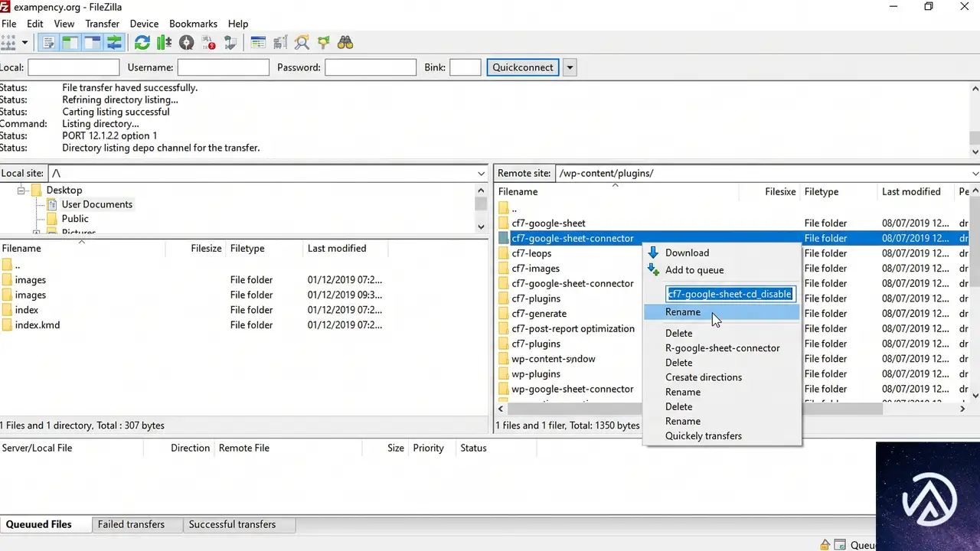Click the folder icon beside index.kmd
This screenshot has height=551, width=980.
[7, 325]
